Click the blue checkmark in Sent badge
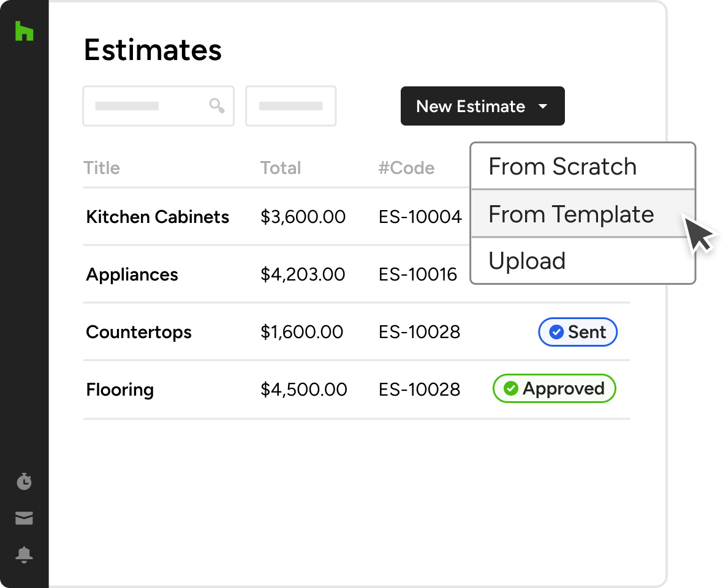This screenshot has width=723, height=588. click(x=556, y=332)
